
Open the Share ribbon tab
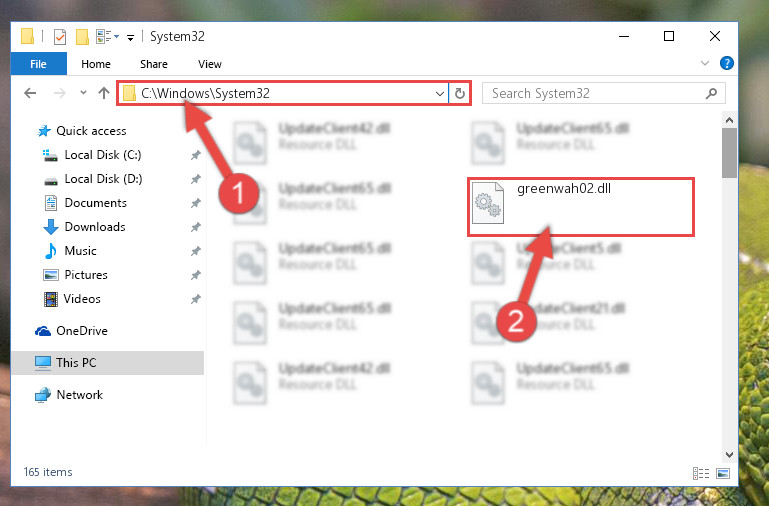pyautogui.click(x=154, y=64)
